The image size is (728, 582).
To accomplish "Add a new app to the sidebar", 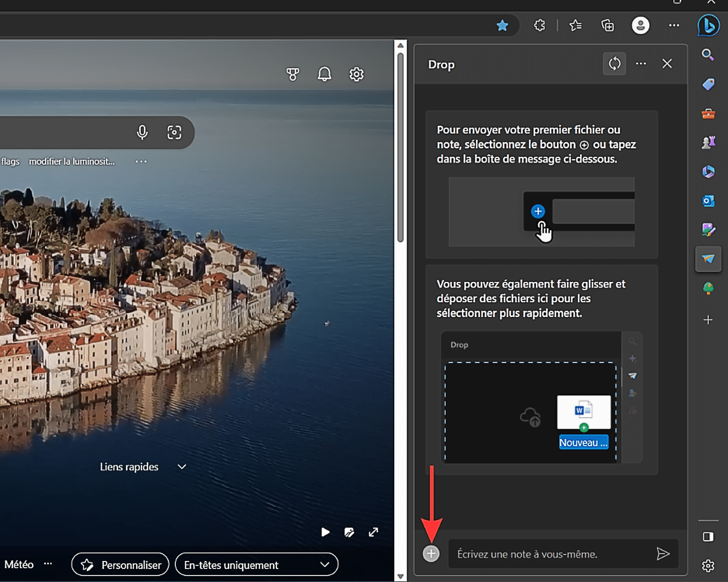I will click(708, 320).
